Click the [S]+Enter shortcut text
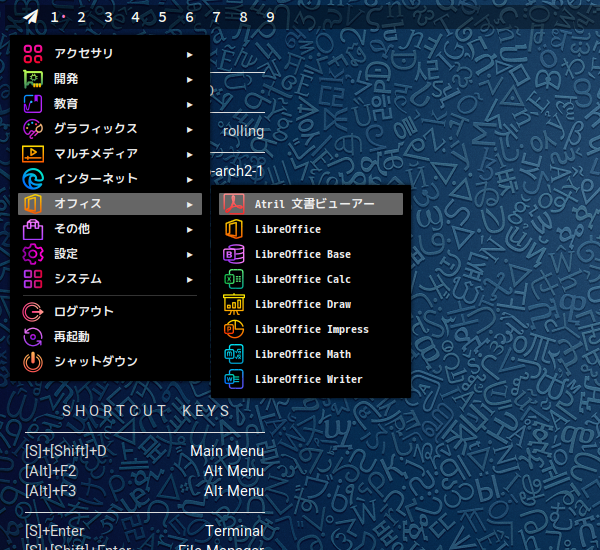Image resolution: width=600 pixels, height=550 pixels. click(x=54, y=531)
